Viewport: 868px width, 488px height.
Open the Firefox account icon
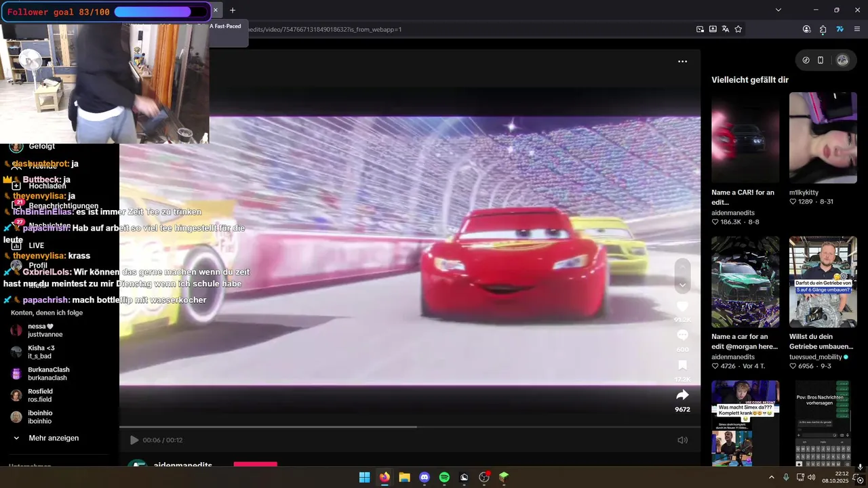pos(806,29)
